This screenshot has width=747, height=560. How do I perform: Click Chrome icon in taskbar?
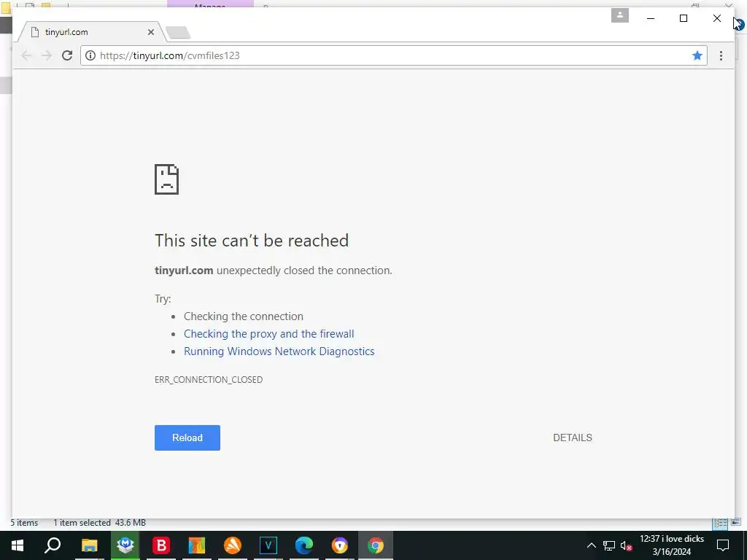(376, 545)
